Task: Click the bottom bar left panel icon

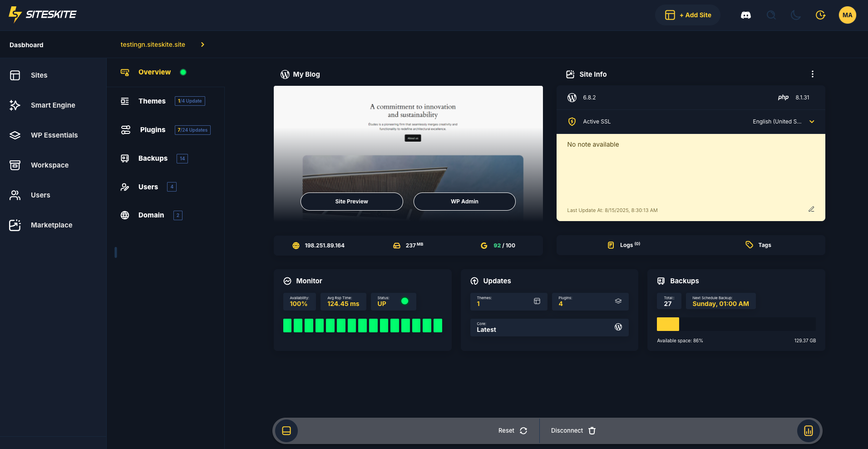Action: (x=286, y=431)
